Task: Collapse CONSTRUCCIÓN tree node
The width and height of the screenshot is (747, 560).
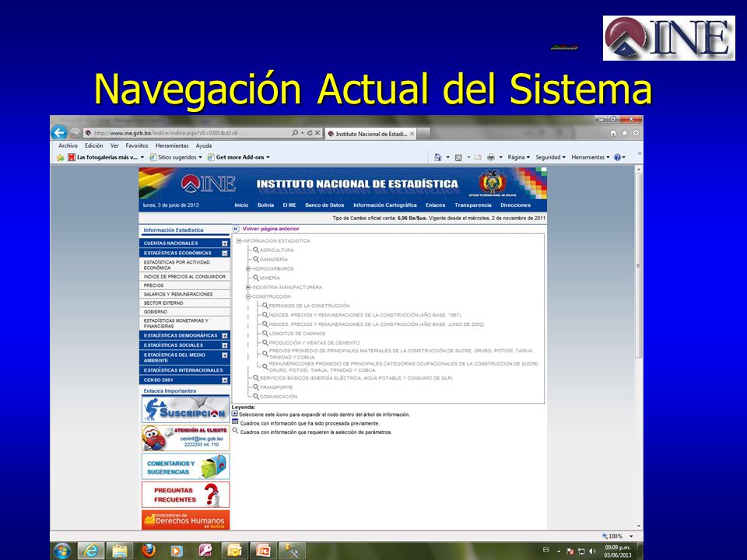Action: pyautogui.click(x=248, y=296)
